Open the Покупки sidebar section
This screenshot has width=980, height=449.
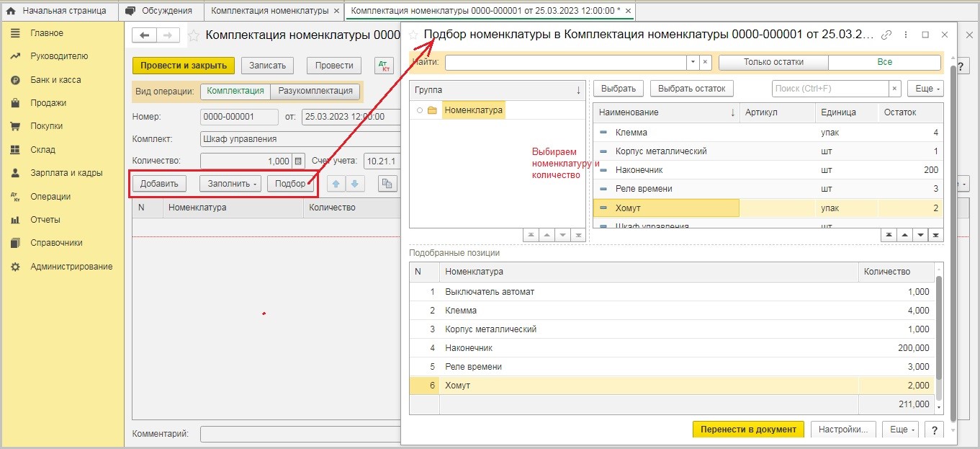(46, 126)
